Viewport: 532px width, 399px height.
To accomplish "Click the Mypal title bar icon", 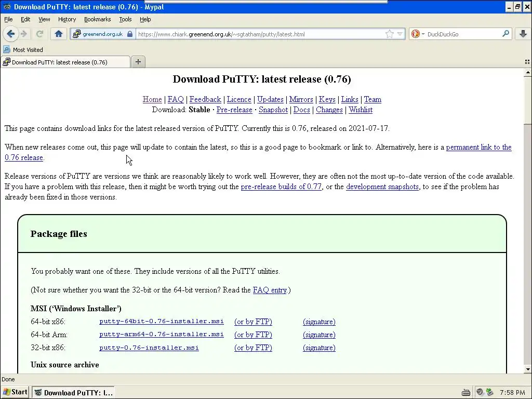I will pyautogui.click(x=6, y=7).
